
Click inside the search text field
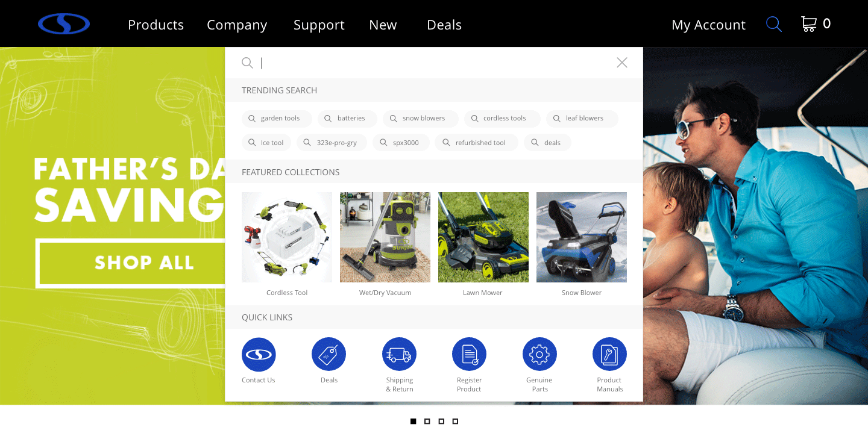[x=434, y=63]
